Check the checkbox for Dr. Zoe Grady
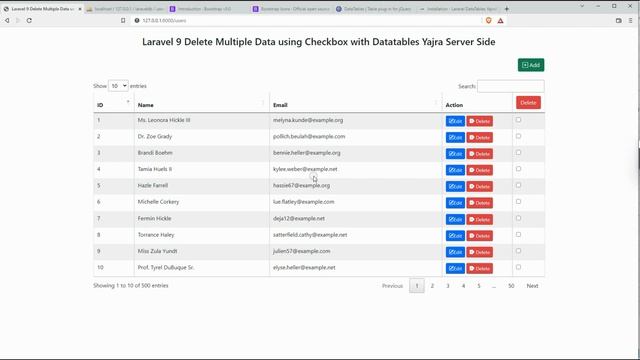 [x=518, y=136]
